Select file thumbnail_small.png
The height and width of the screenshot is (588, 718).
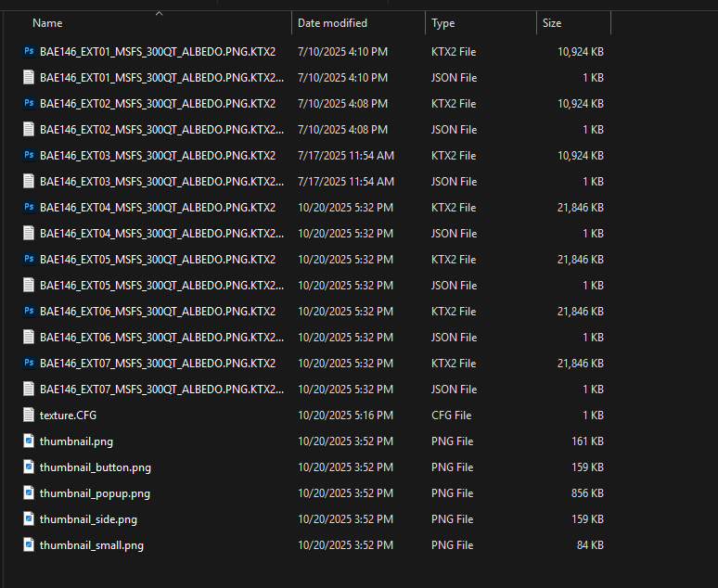click(91, 545)
